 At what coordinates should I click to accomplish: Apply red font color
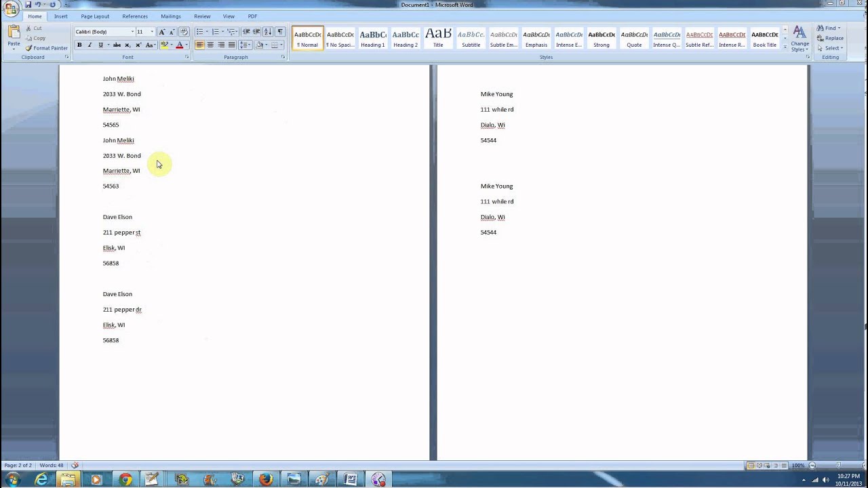[179, 45]
